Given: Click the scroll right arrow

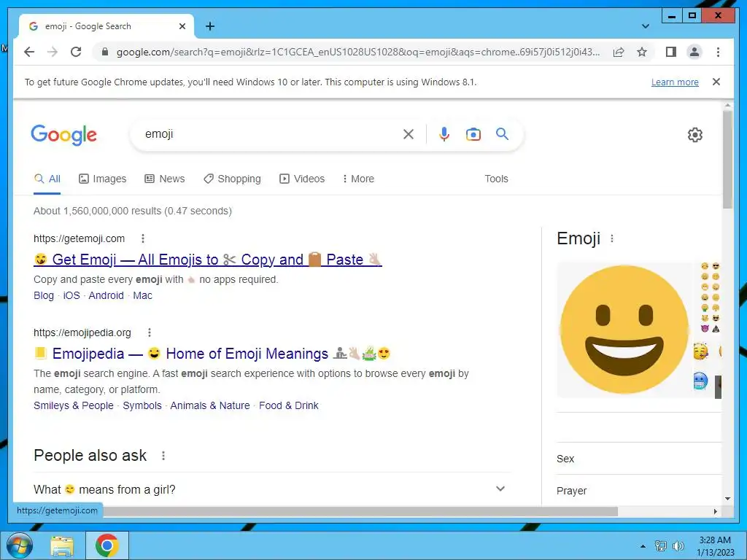Looking at the screenshot, I should [x=715, y=511].
